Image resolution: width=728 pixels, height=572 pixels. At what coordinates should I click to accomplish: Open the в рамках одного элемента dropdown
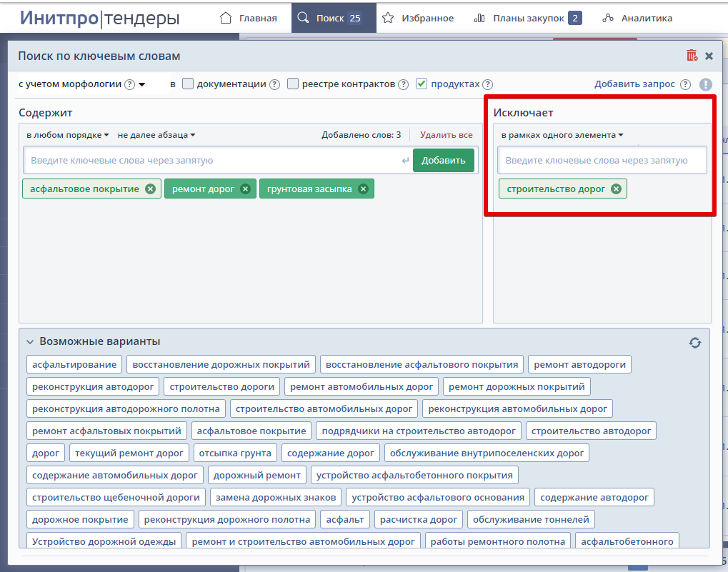[562, 135]
